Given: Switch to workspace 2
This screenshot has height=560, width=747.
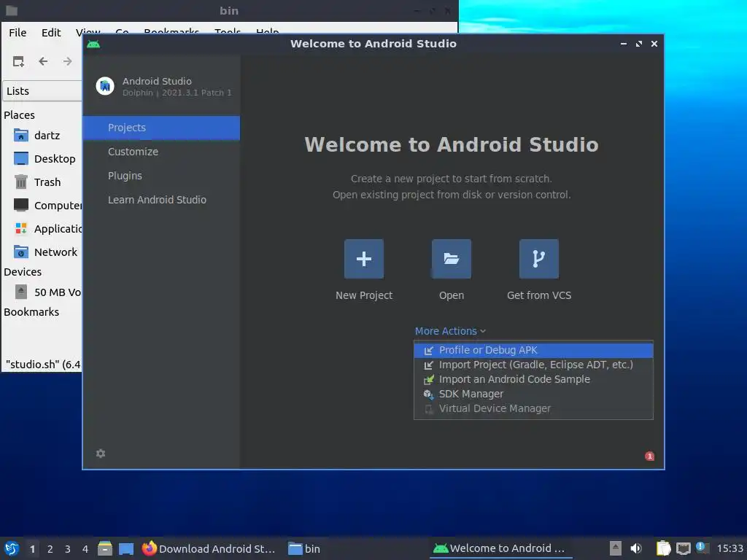Looking at the screenshot, I should click(50, 549).
